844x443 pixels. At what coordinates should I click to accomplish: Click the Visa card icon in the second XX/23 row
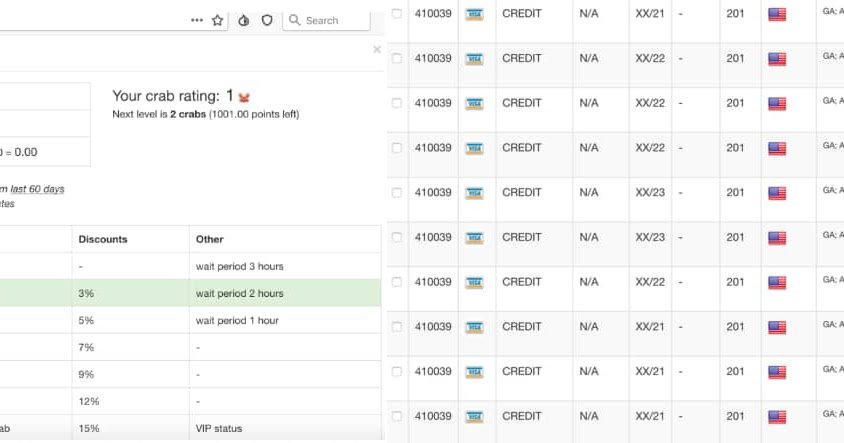pos(474,238)
